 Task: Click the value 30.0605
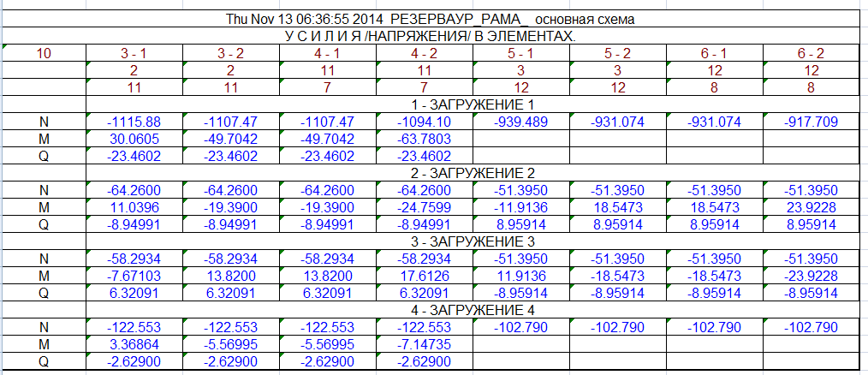click(134, 139)
